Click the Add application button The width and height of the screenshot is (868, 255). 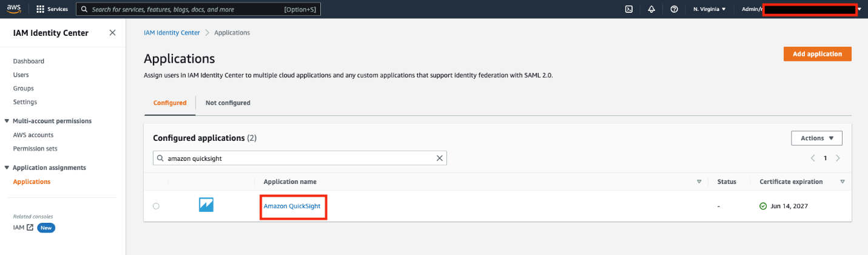pyautogui.click(x=817, y=54)
